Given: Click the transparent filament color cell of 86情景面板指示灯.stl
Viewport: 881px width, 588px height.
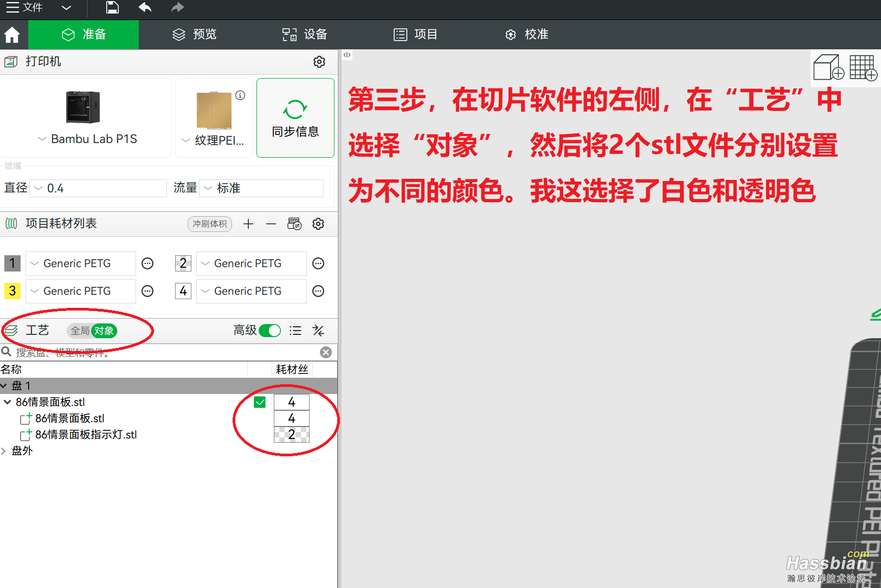Looking at the screenshot, I should tap(292, 434).
